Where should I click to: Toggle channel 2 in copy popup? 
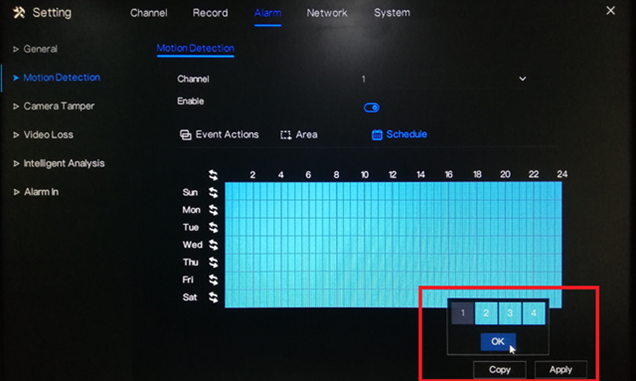[486, 313]
